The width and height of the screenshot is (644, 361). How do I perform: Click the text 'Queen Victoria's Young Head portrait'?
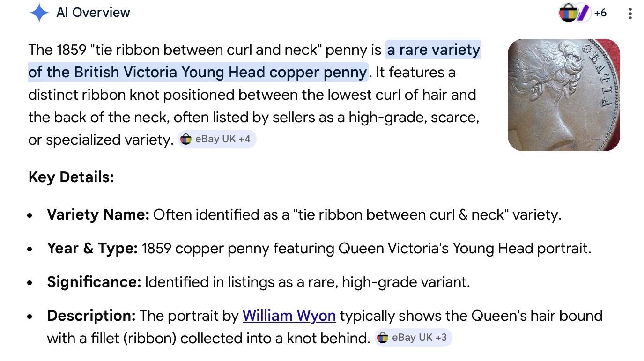pos(464,248)
